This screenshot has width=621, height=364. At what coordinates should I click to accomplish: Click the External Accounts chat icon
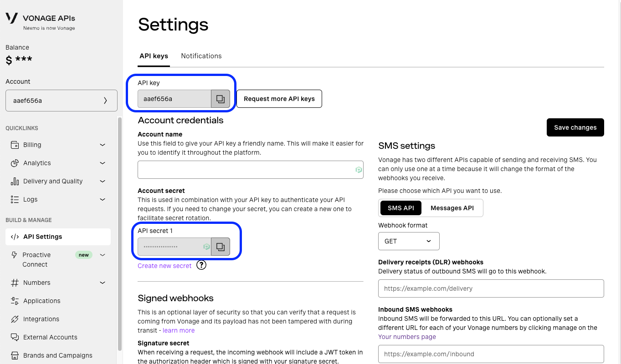pos(15,337)
